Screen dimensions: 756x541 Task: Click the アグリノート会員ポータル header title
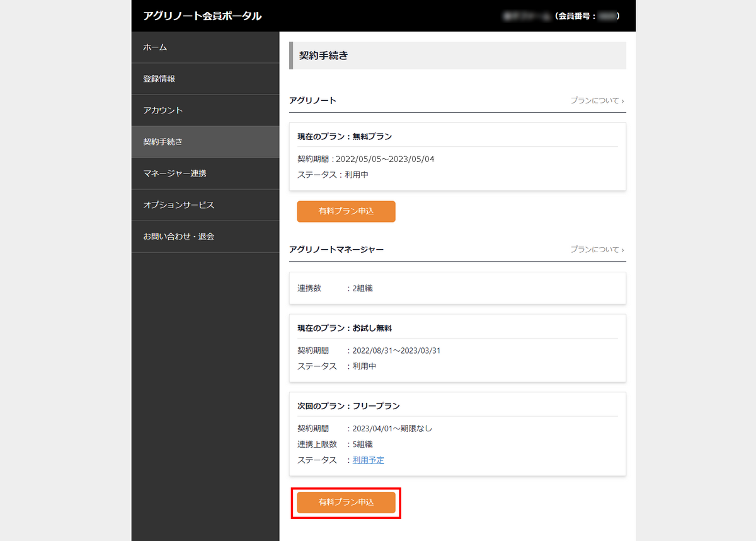pos(202,16)
